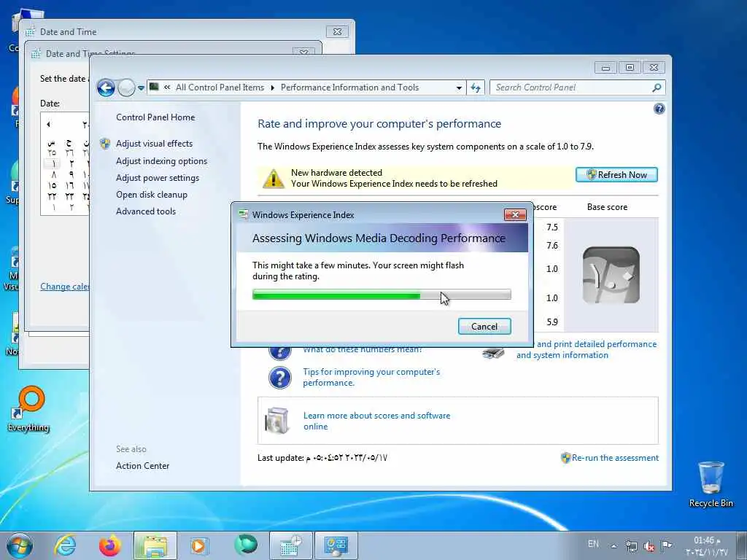Open Learn more about scores and software online
This screenshot has height=560, width=747.
click(377, 421)
